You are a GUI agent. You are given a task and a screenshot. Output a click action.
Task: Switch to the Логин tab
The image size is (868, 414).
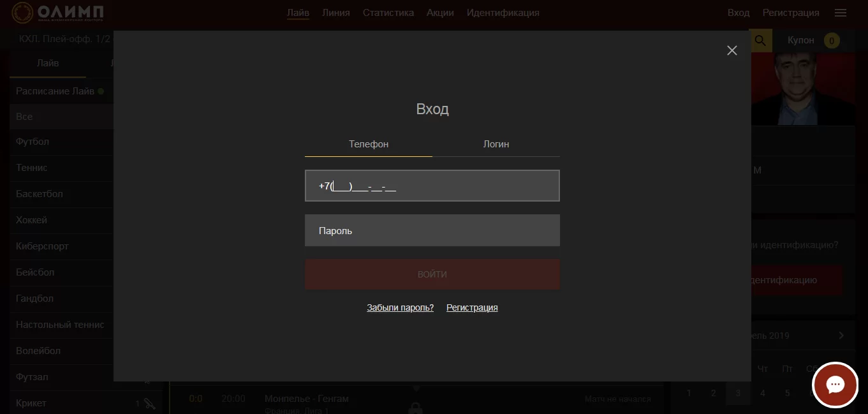tap(496, 144)
